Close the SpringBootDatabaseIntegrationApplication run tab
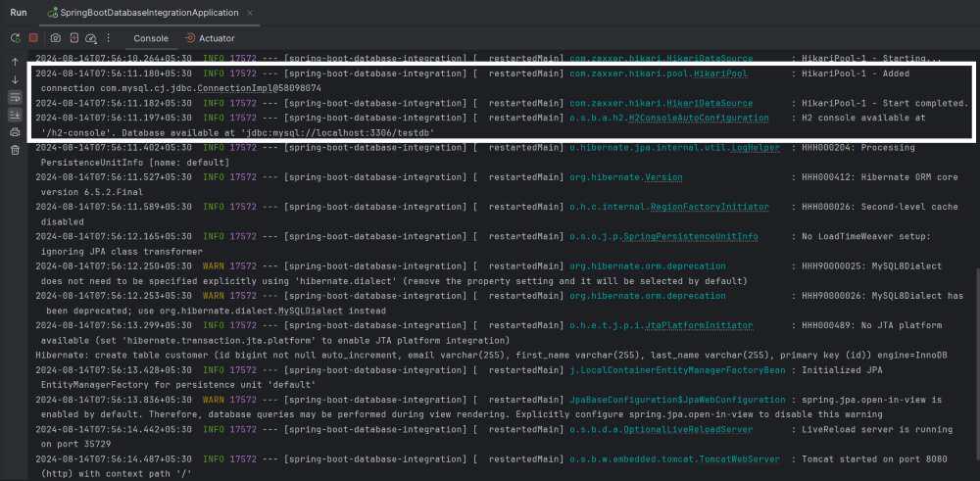The width and height of the screenshot is (980, 481). tap(250, 13)
